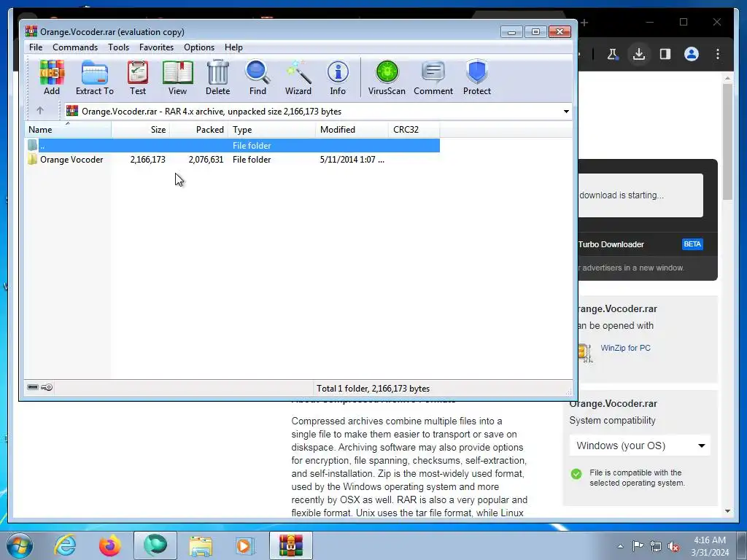Open the media player taskbar icon
747x560 pixels.
[245, 545]
